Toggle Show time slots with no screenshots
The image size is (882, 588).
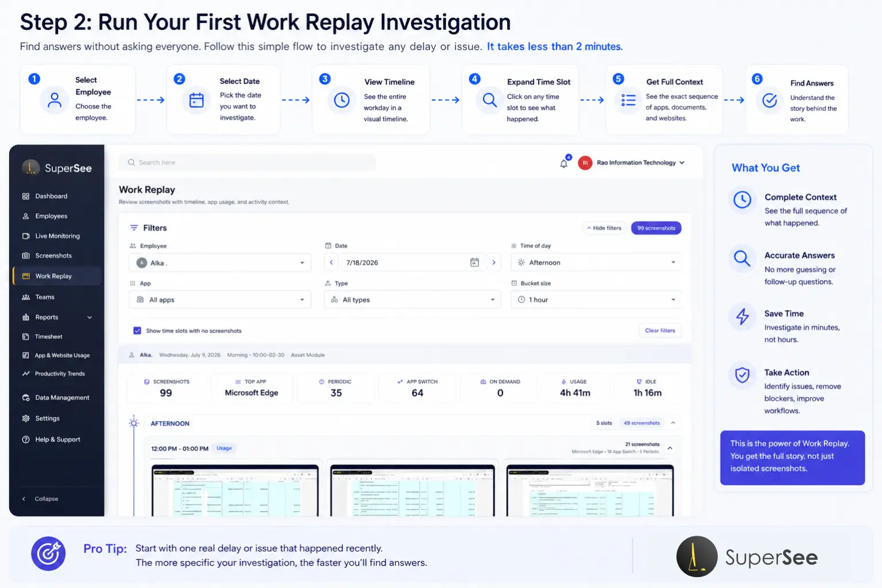coord(137,331)
